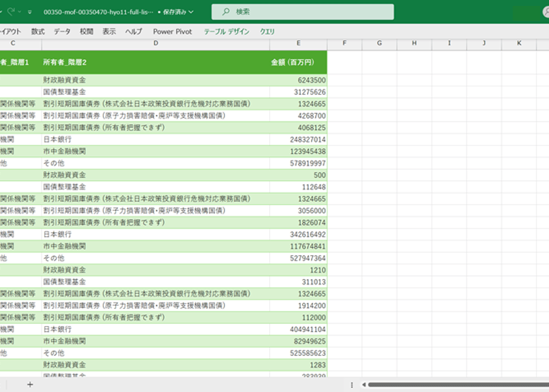Select the テーブル デザイン tab
Image resolution: width=549 pixels, height=392 pixels.
pos(226,31)
